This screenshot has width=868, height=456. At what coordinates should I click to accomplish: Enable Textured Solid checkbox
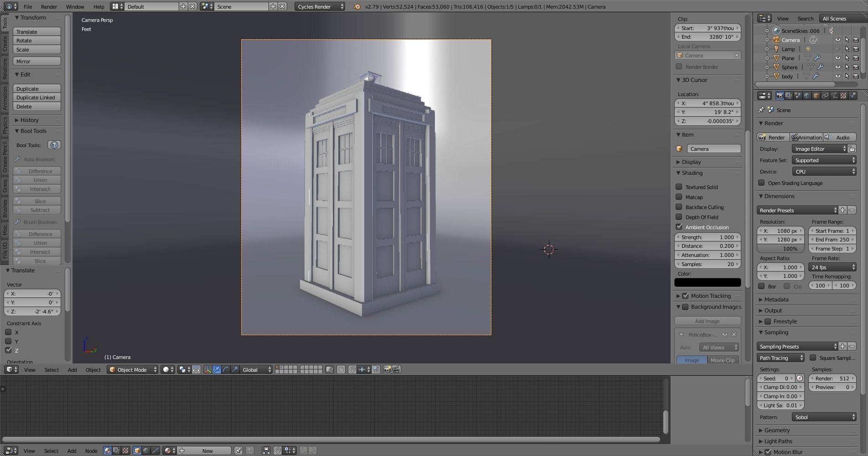click(x=679, y=187)
